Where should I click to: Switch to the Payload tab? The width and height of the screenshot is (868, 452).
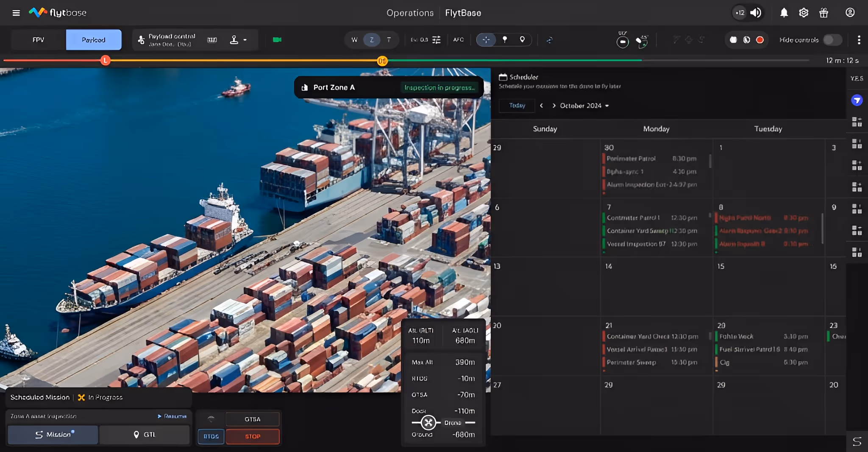(94, 40)
